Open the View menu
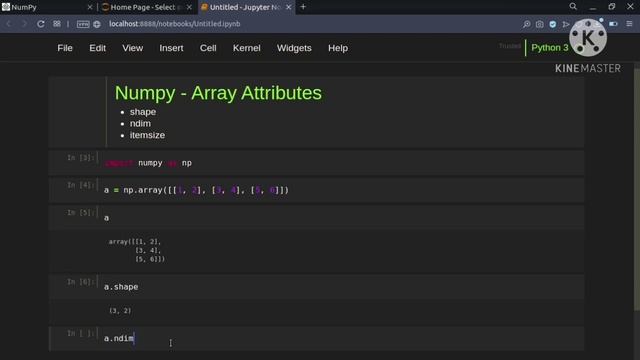The image size is (640, 360). (x=133, y=48)
